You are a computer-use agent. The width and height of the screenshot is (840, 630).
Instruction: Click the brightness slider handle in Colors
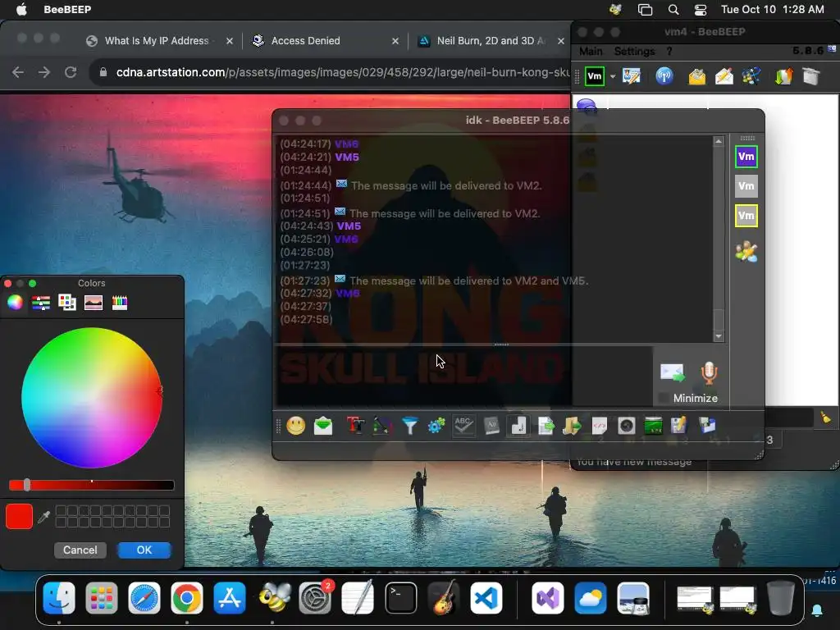click(27, 486)
